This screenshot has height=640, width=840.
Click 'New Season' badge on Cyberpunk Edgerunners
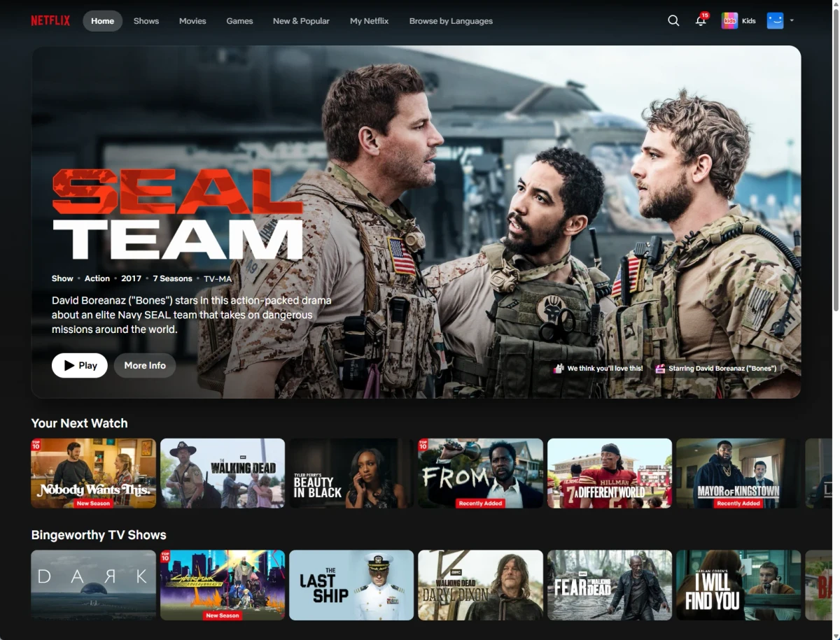click(223, 616)
